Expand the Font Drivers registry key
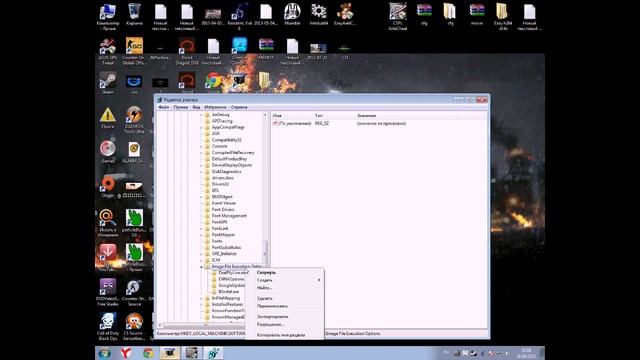 pos(202,209)
